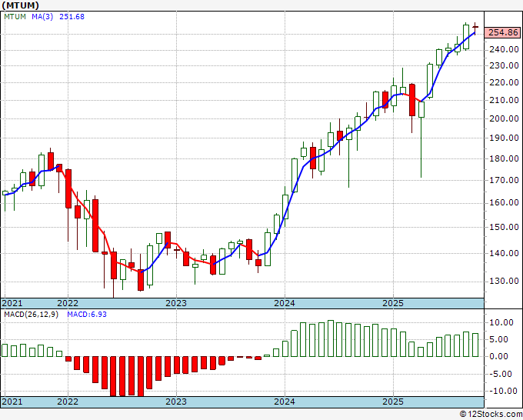Screen dimensions: 523x420
Task: Click the 160.00 price axis label
Action: click(x=505, y=202)
